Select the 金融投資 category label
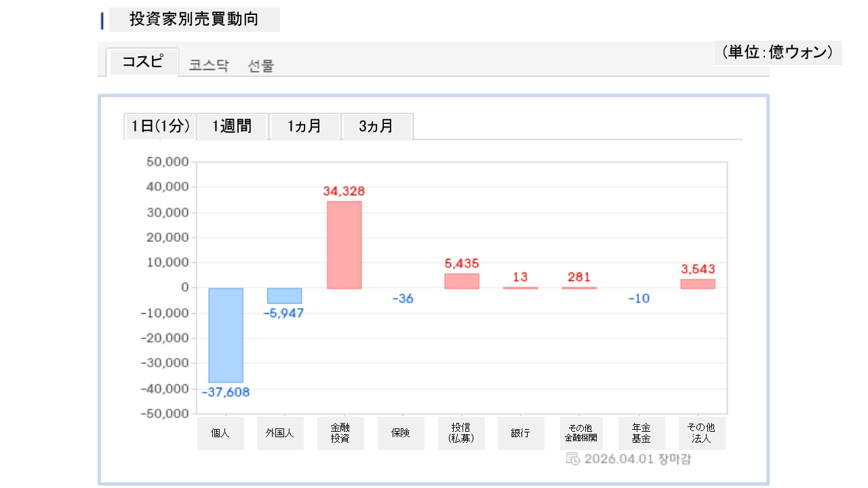The height and width of the screenshot is (488, 868). pyautogui.click(x=340, y=433)
